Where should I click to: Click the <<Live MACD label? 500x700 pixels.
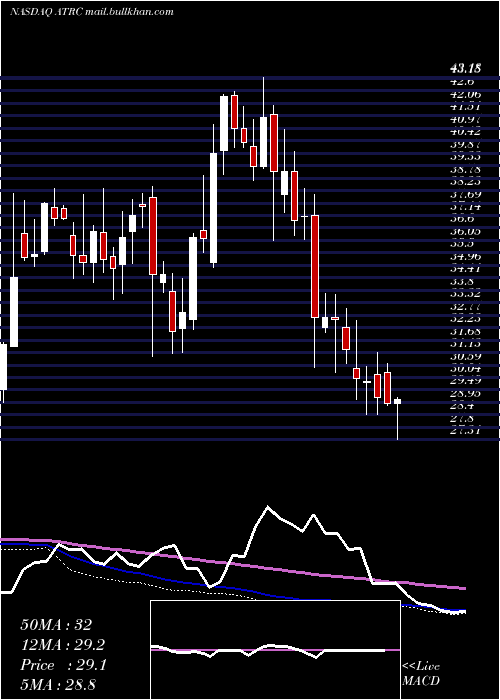pos(421,674)
